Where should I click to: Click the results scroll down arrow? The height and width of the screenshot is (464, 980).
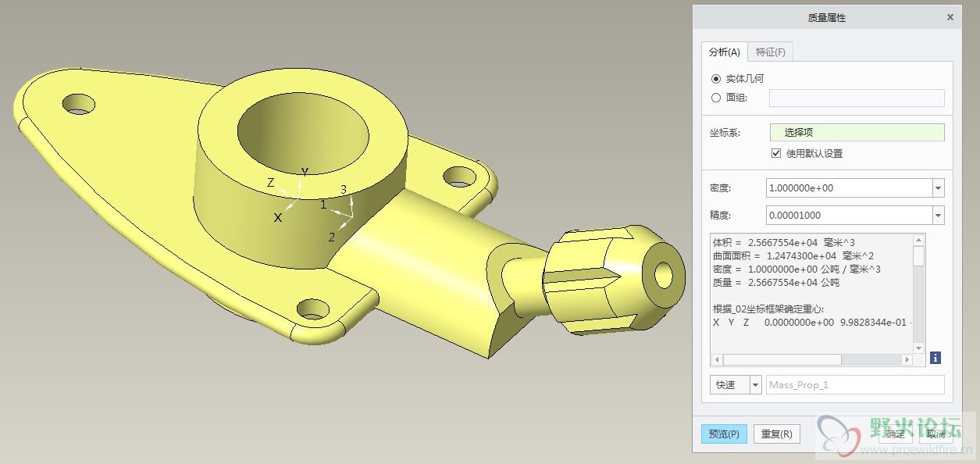point(919,348)
